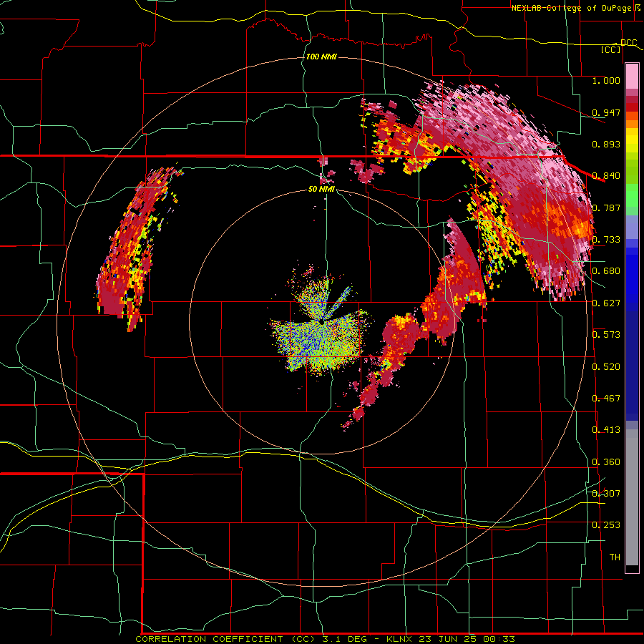Click the 0.520 scale value
644x644 pixels.
pos(606,367)
